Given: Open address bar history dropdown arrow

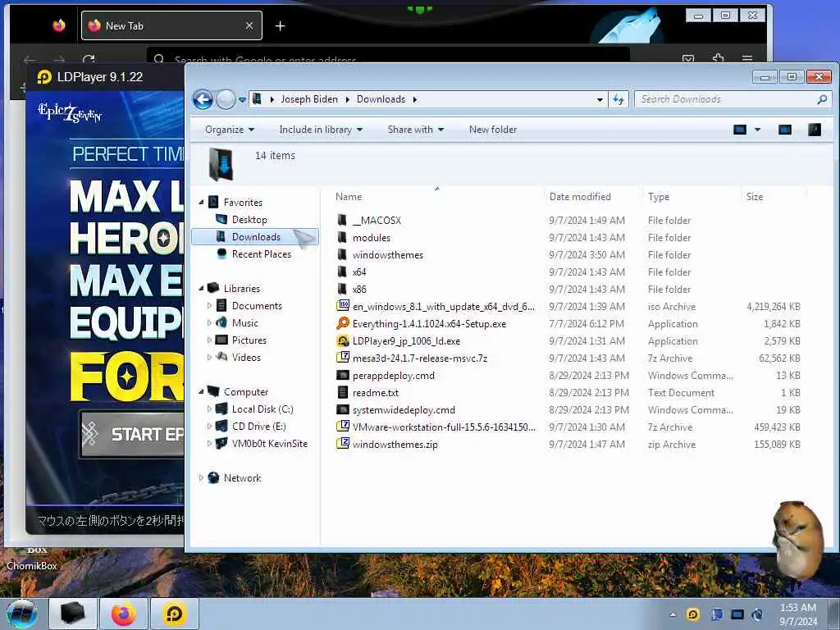Looking at the screenshot, I should click(600, 99).
